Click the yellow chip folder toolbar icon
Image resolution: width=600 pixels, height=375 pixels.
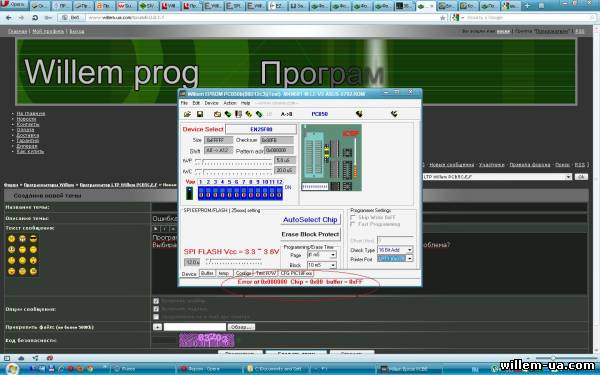[217, 114]
